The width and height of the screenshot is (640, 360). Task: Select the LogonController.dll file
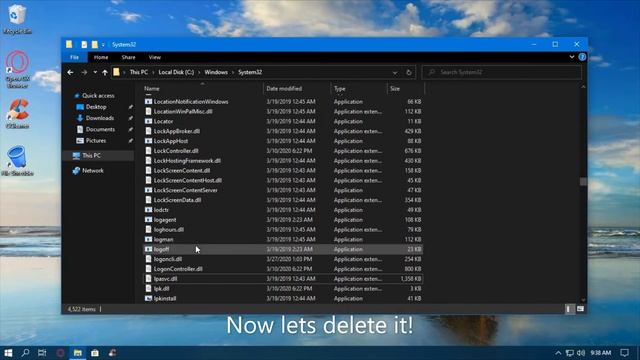[283, 269]
